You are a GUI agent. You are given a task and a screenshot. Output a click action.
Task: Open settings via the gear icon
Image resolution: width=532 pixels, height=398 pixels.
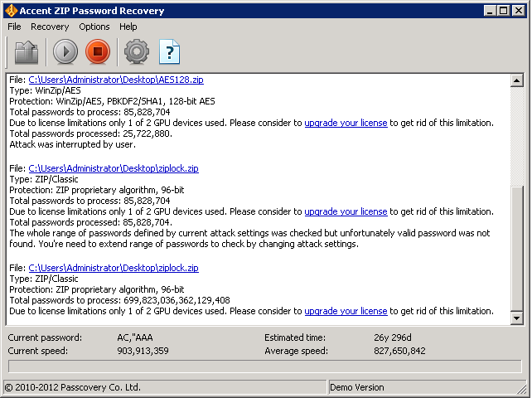click(136, 52)
